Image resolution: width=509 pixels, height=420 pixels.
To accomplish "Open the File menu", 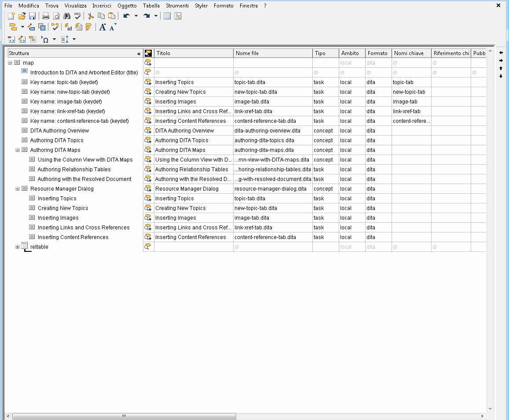I will 8,6.
